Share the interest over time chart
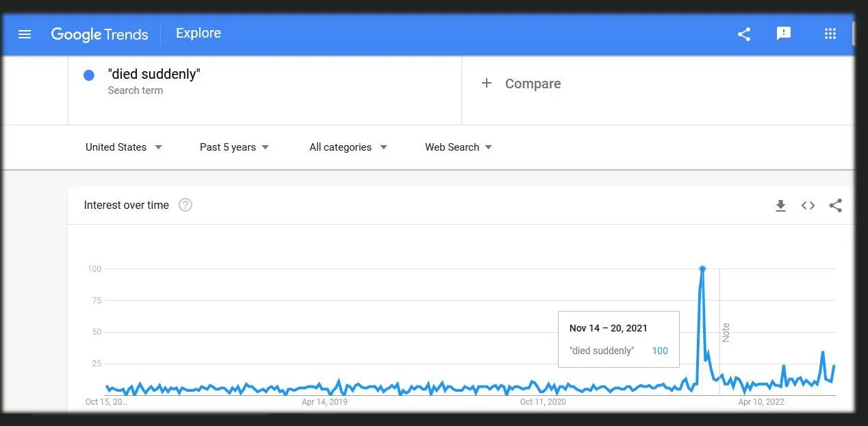This screenshot has height=426, width=868. pyautogui.click(x=835, y=205)
